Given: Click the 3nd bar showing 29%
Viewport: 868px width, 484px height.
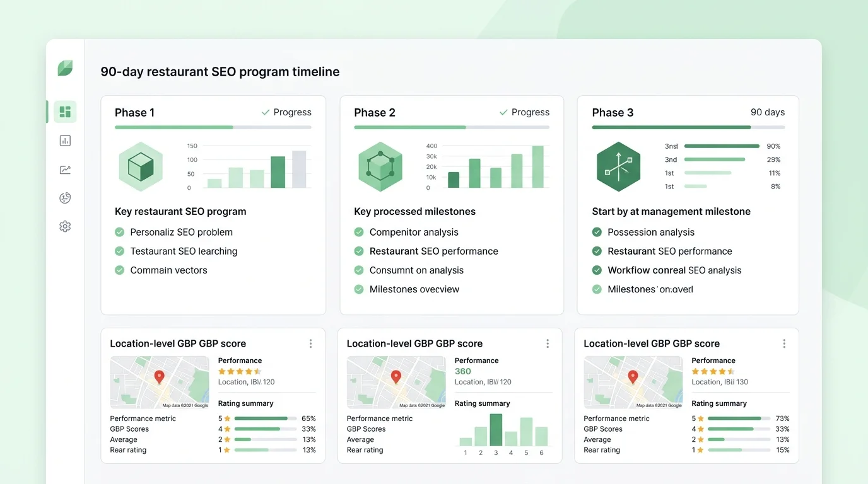Looking at the screenshot, I should pos(714,159).
